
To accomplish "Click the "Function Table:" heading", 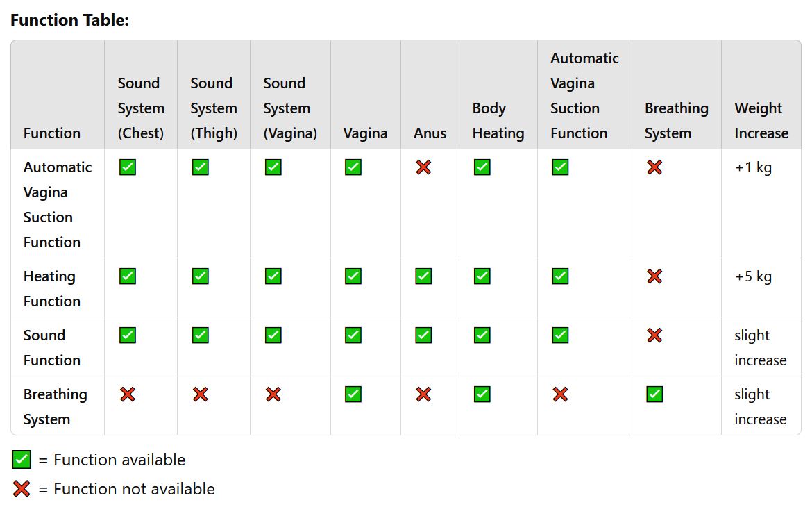I will tap(69, 20).
